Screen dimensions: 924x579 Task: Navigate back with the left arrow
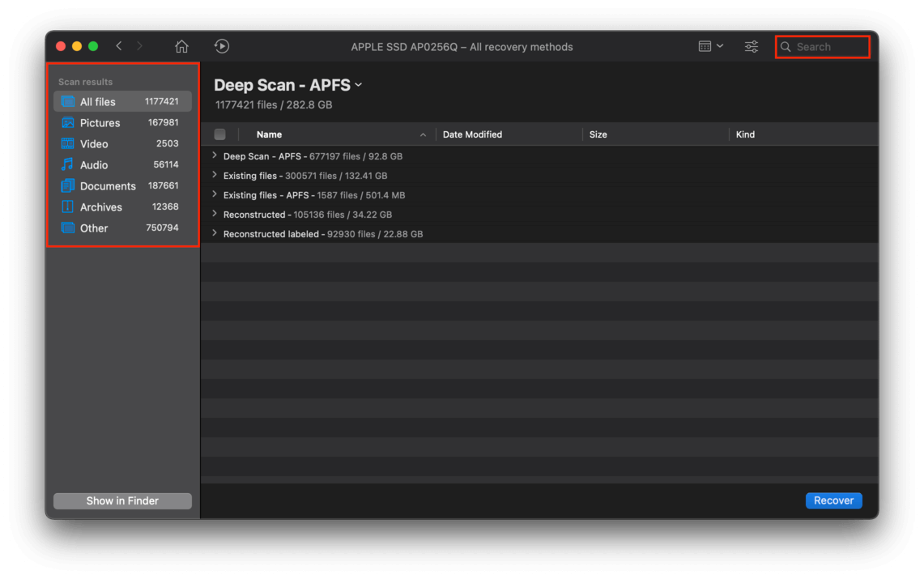[119, 46]
